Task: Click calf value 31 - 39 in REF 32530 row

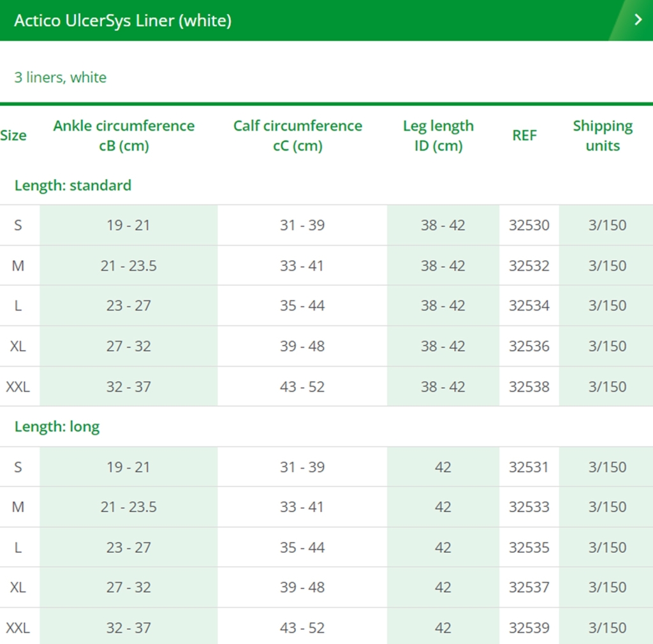Action: (x=302, y=225)
